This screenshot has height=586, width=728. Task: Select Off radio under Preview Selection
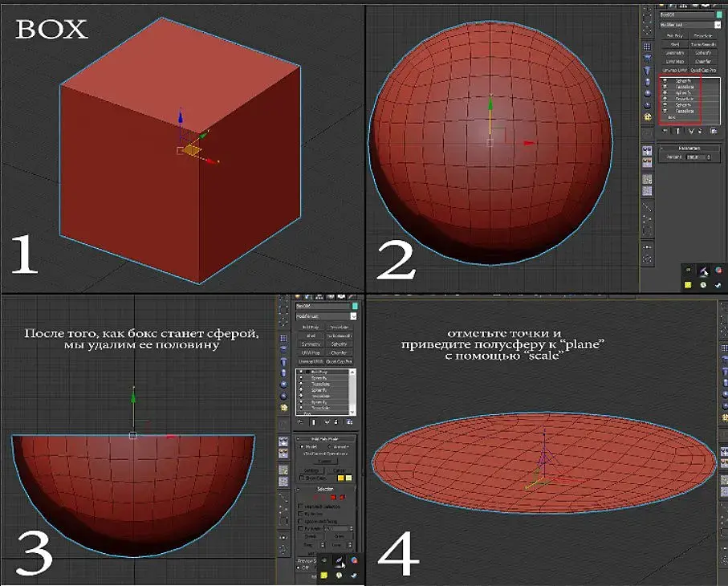point(299,568)
